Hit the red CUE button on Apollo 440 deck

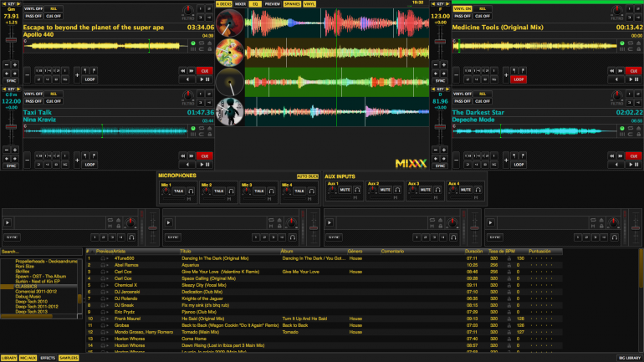tap(205, 71)
